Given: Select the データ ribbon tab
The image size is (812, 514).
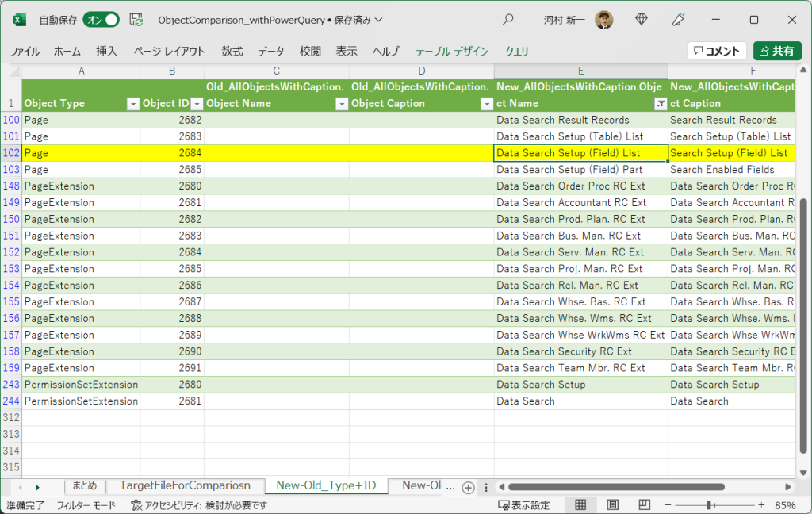Looking at the screenshot, I should tap(271, 52).
